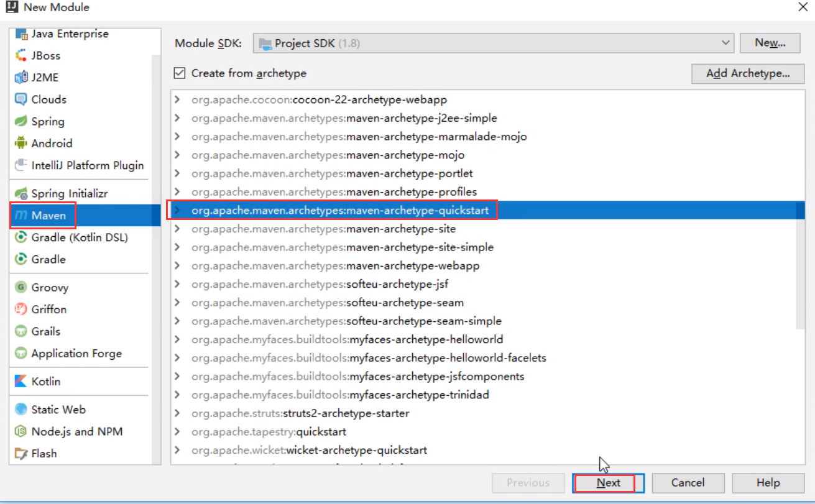Expand the maven-archetype-portlet node
This screenshot has width=815, height=504.
178,173
